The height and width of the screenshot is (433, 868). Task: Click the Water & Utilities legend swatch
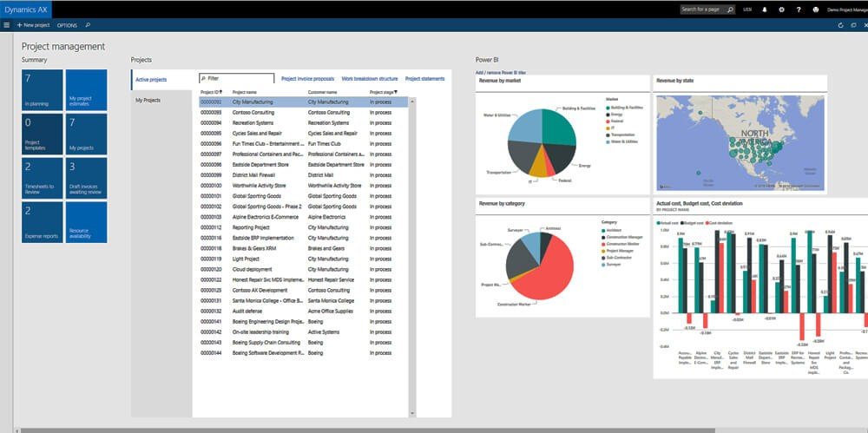tap(608, 141)
